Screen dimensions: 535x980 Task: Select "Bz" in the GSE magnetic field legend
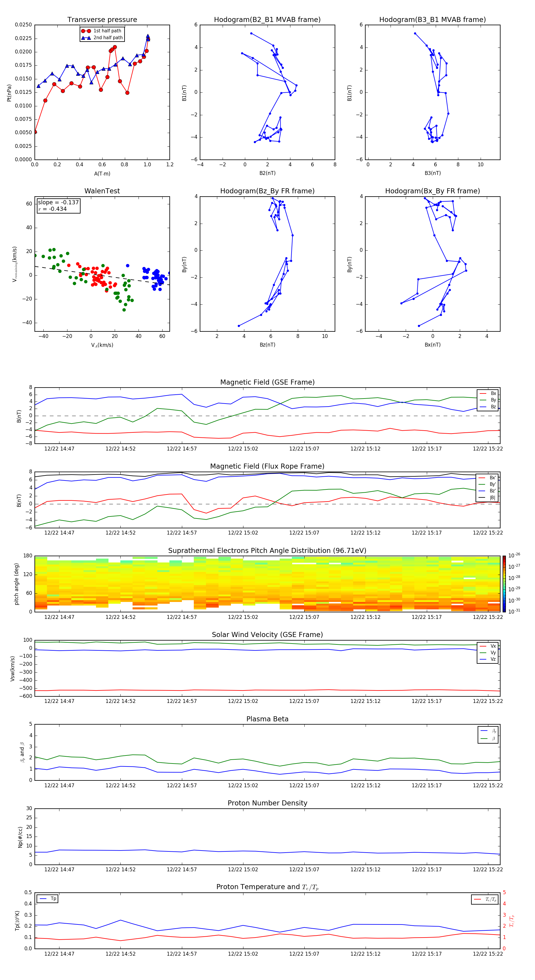point(488,407)
